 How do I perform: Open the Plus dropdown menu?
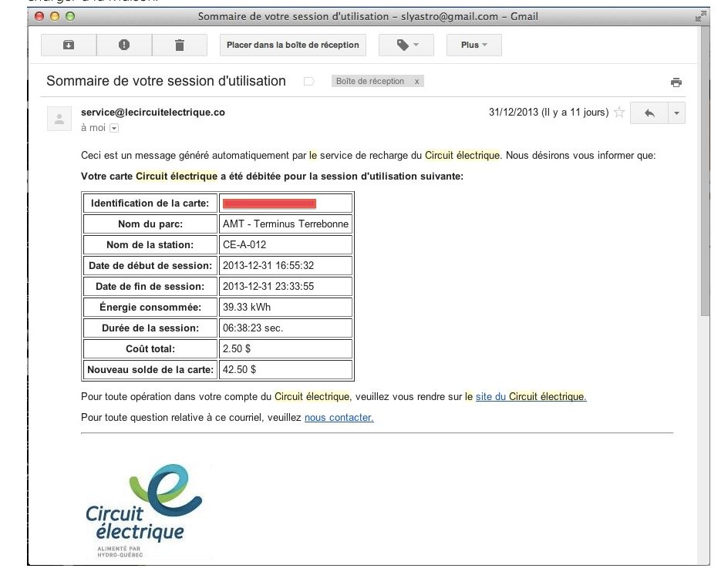point(474,45)
